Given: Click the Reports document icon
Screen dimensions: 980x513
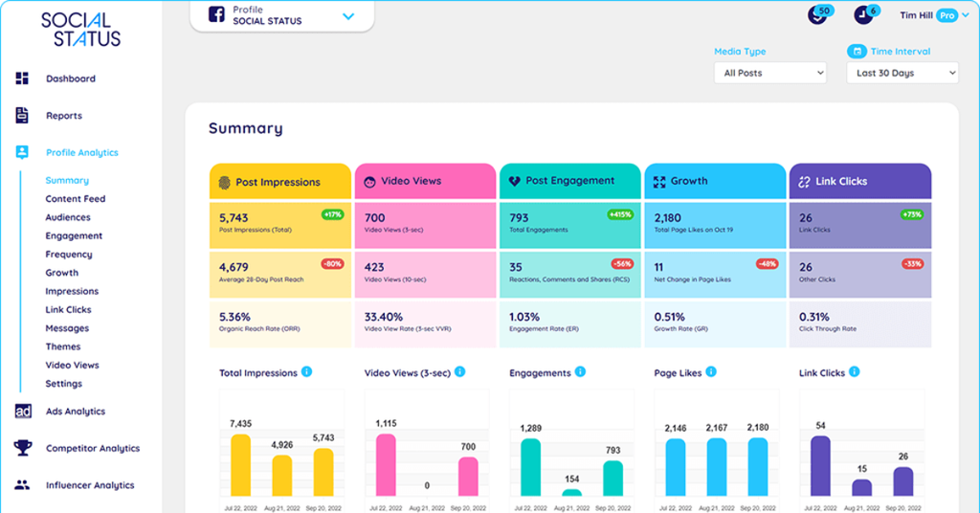Looking at the screenshot, I should coord(22,115).
